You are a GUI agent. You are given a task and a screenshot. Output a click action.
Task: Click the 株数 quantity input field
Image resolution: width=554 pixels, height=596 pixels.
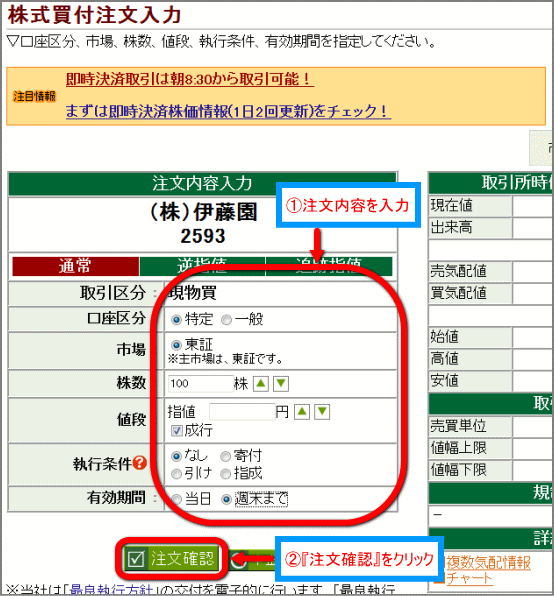click(201, 384)
